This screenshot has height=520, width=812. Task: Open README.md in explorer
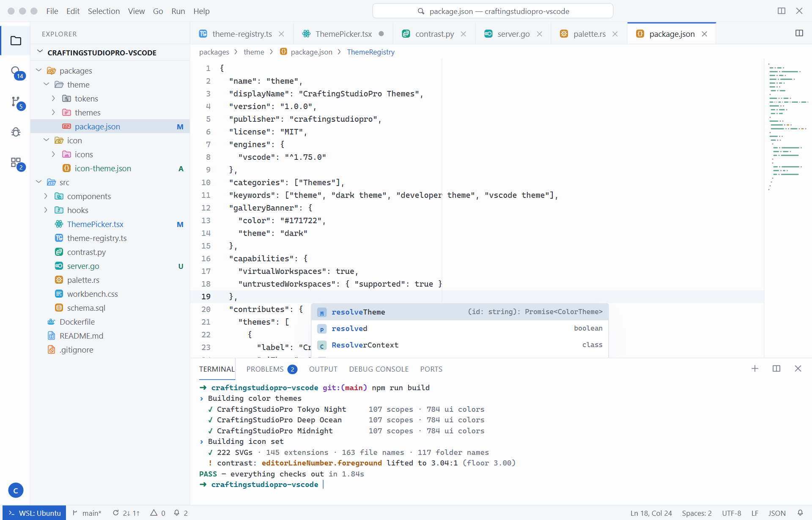coord(110,336)
